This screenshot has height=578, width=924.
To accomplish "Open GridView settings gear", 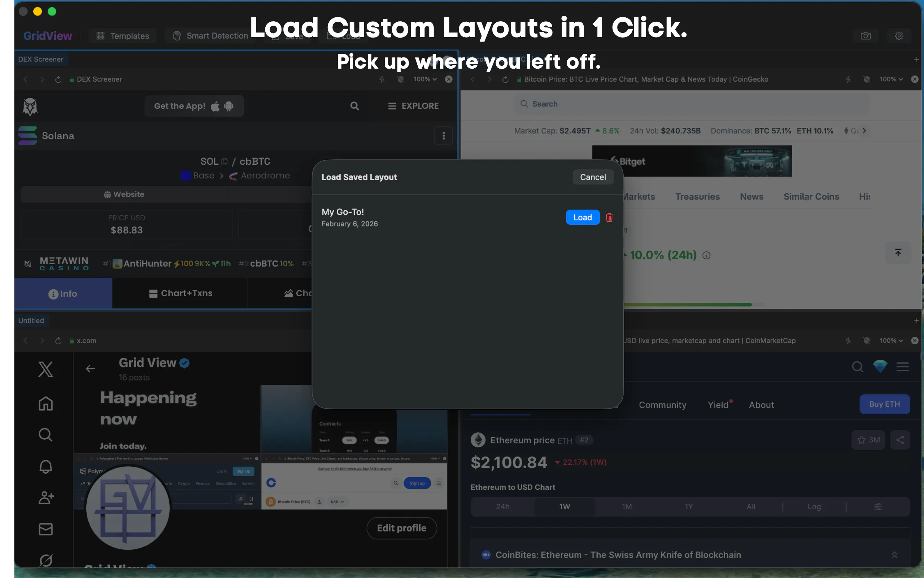I will [899, 35].
